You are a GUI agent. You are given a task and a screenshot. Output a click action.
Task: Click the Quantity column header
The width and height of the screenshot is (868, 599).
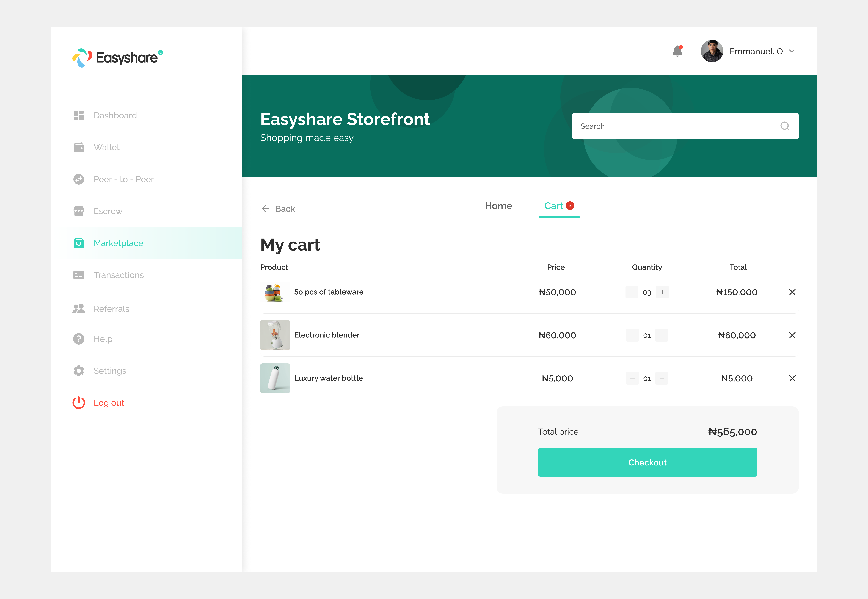[x=647, y=267]
